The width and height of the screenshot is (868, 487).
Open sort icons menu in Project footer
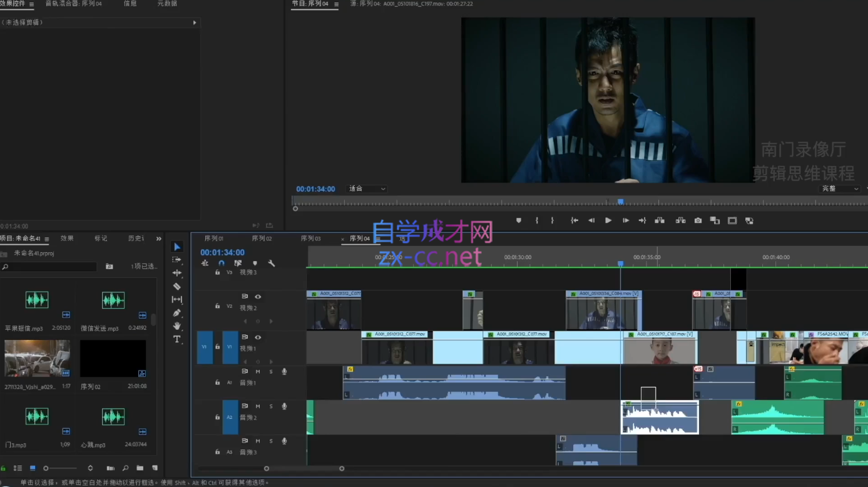coord(90,468)
